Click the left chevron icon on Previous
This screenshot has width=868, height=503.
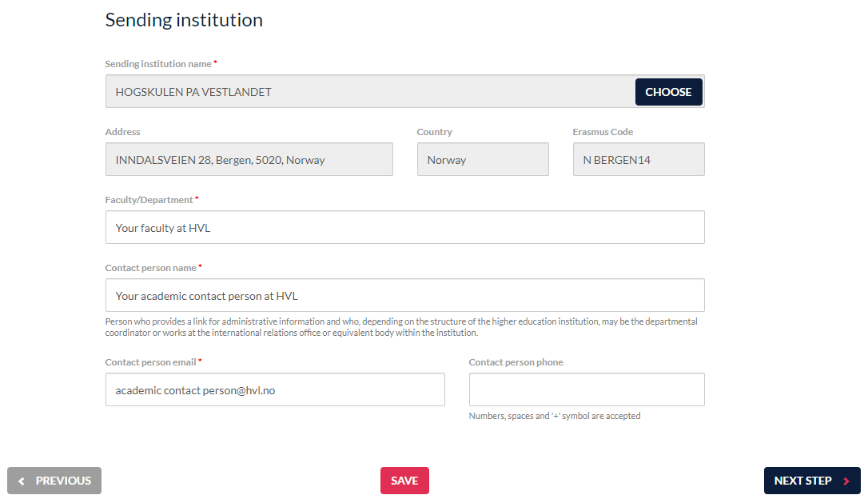tap(22, 481)
